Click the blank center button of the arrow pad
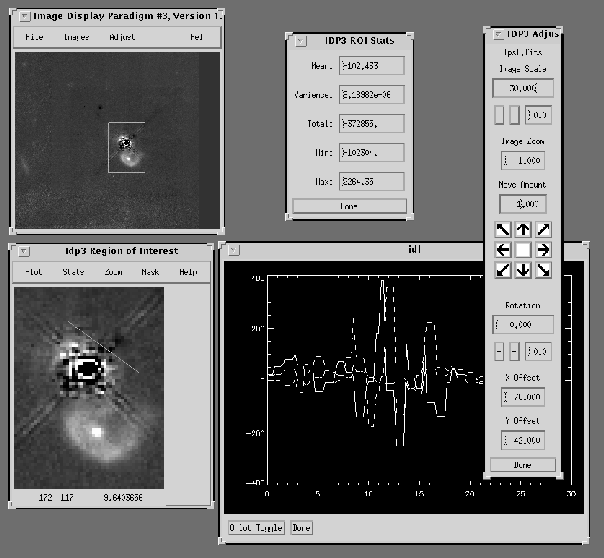This screenshot has width=604, height=558. [523, 250]
